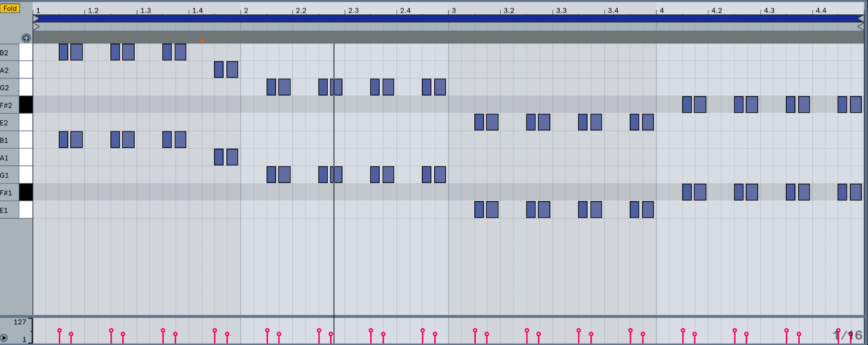Click ruler marker 3
Image resolution: width=868 pixels, height=345 pixels.
pyautogui.click(x=454, y=10)
